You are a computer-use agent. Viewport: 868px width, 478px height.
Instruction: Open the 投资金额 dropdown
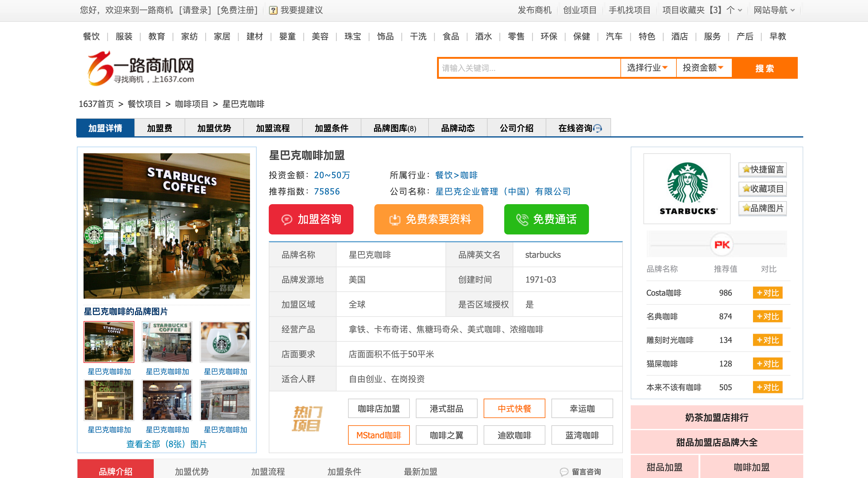click(x=704, y=68)
